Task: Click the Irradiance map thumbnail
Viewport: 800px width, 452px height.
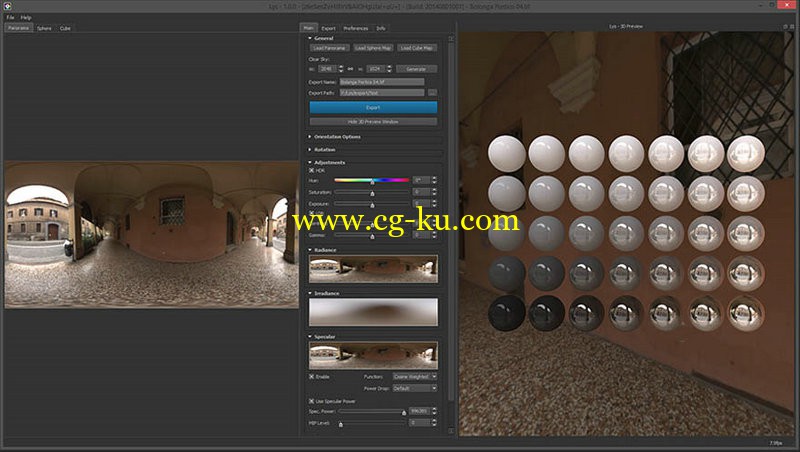Action: coord(373,312)
